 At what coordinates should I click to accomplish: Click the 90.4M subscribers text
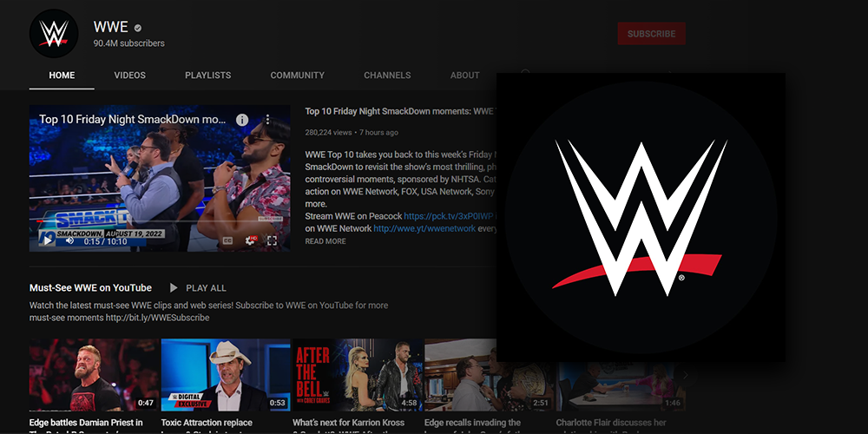(x=129, y=43)
